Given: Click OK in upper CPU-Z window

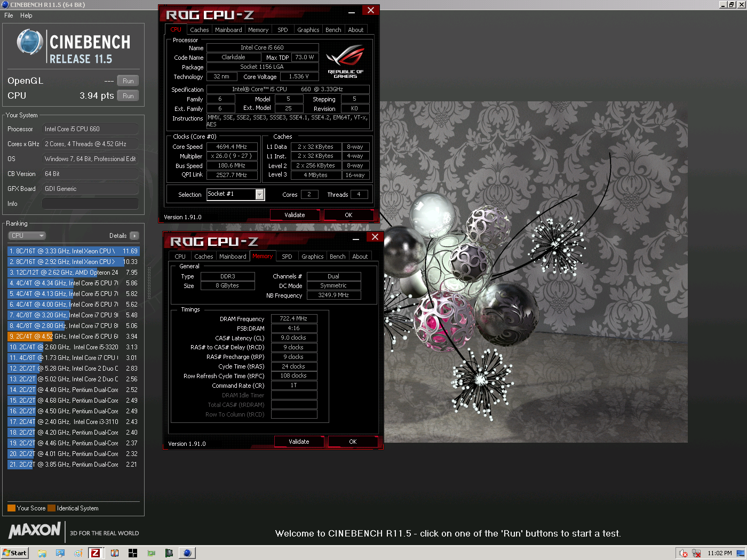Looking at the screenshot, I should [x=348, y=215].
